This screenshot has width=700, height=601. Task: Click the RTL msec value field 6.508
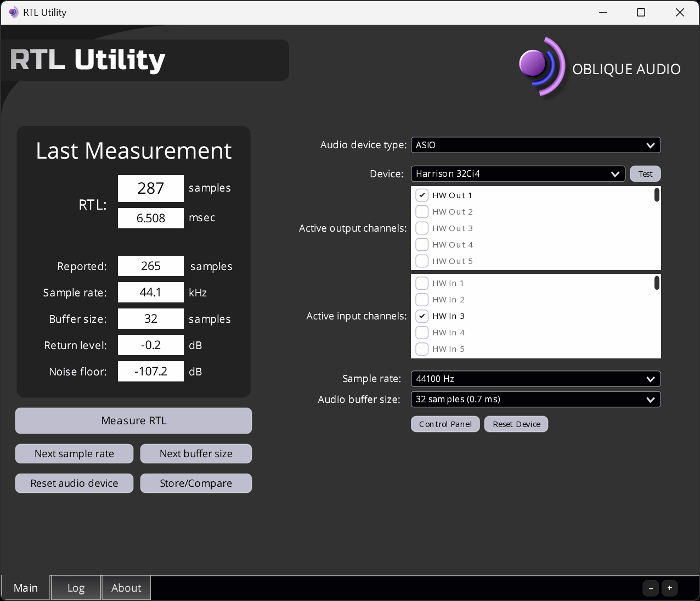click(x=151, y=218)
